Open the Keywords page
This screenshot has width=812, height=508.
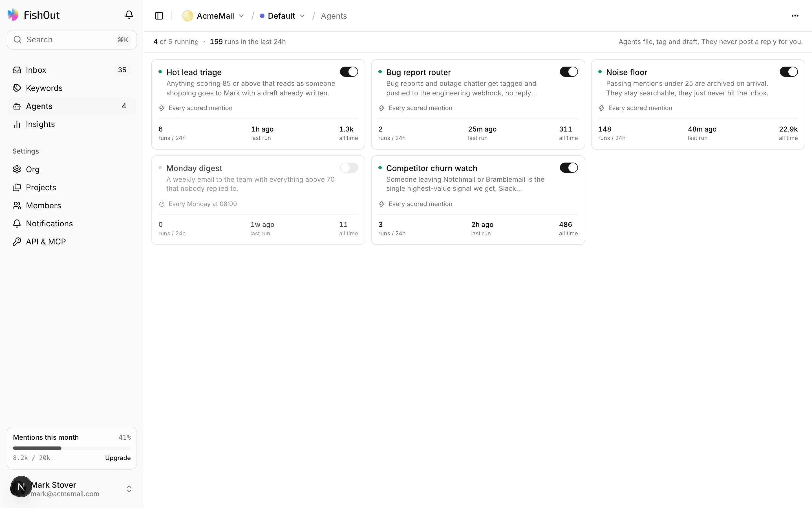pos(72,88)
